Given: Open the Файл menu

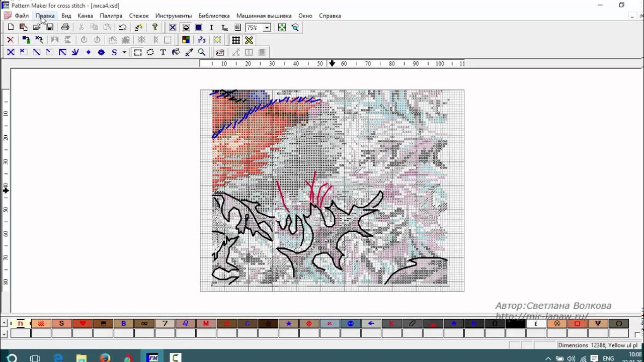Looking at the screenshot, I should click(x=22, y=16).
